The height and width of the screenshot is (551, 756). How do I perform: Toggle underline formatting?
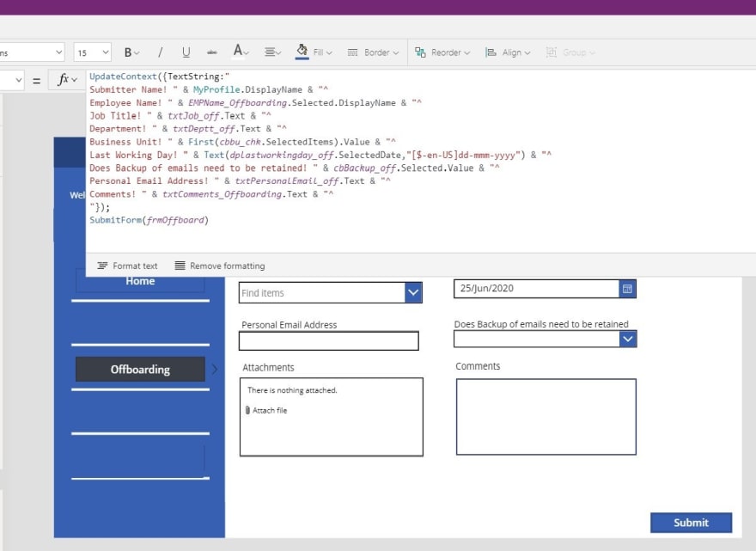186,52
